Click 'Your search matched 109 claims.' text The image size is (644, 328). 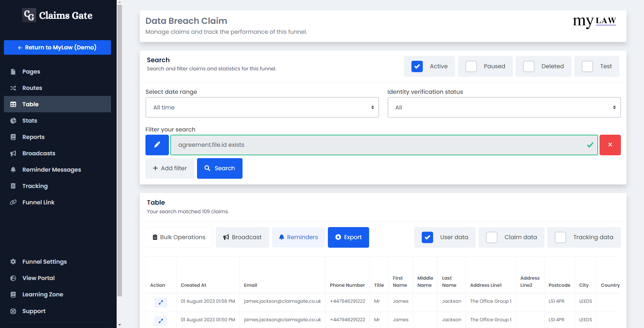(188, 212)
